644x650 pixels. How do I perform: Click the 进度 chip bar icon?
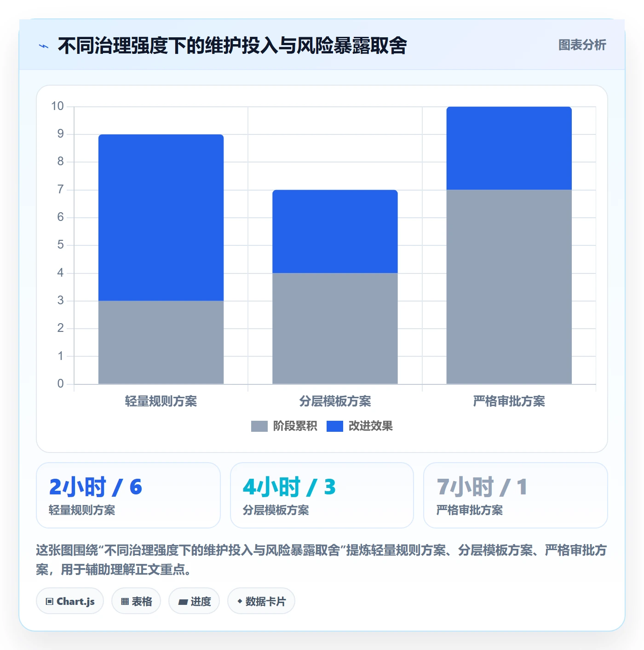point(183,602)
